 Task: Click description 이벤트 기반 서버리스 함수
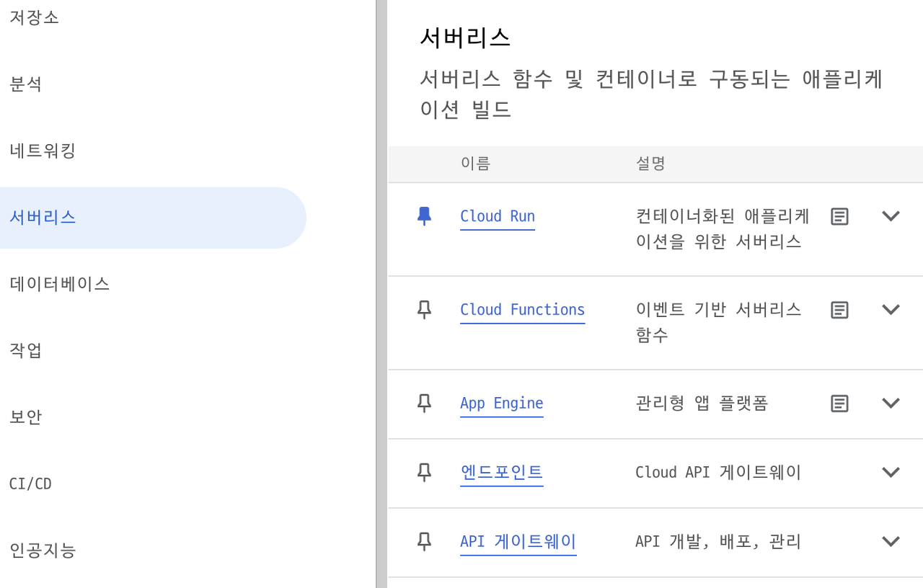point(718,322)
